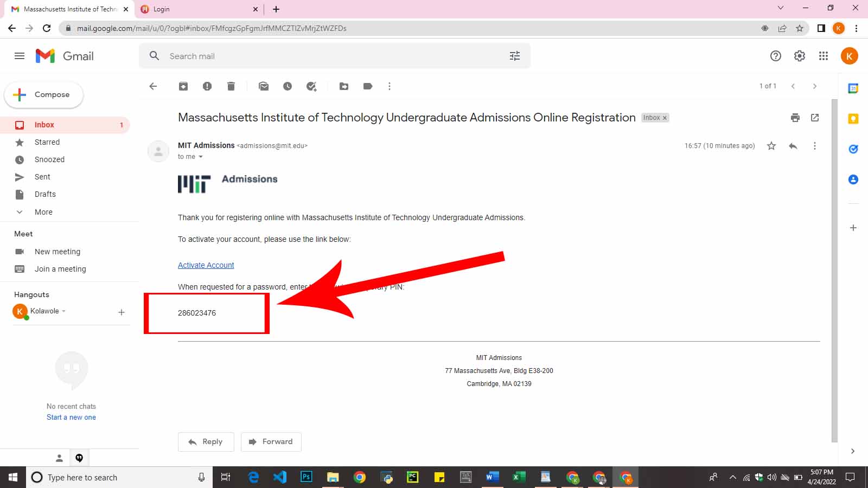Screen dimensions: 868x488
Task: Open search options filter in the search bar
Action: (514, 56)
